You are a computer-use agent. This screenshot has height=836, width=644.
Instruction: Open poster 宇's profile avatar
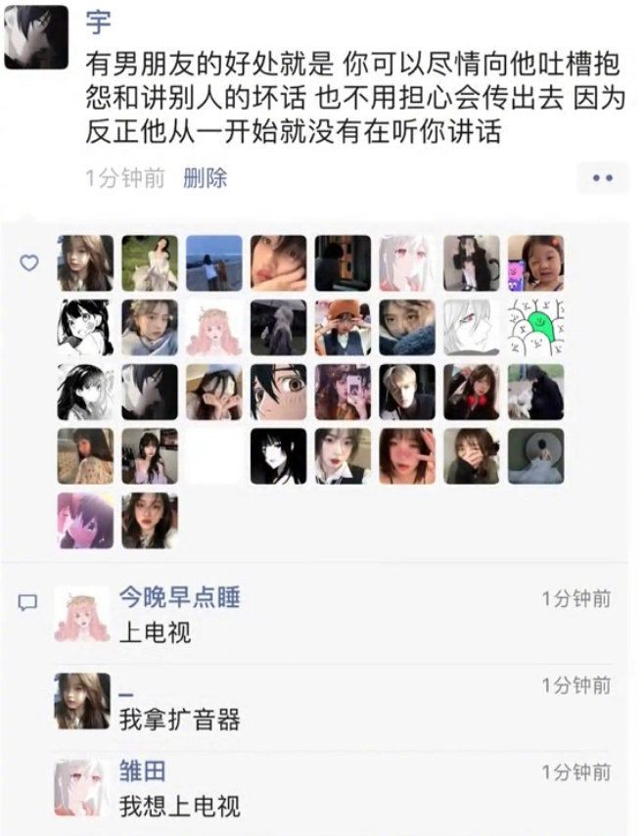click(36, 37)
